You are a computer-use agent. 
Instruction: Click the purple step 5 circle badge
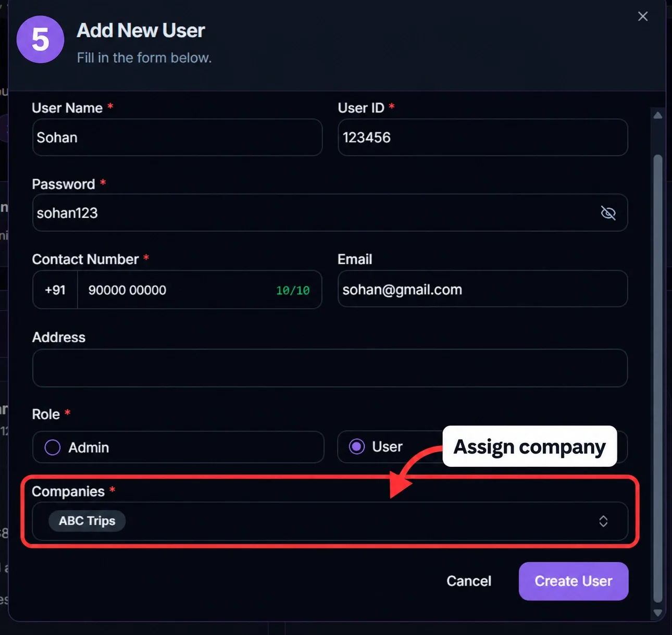pyautogui.click(x=41, y=40)
